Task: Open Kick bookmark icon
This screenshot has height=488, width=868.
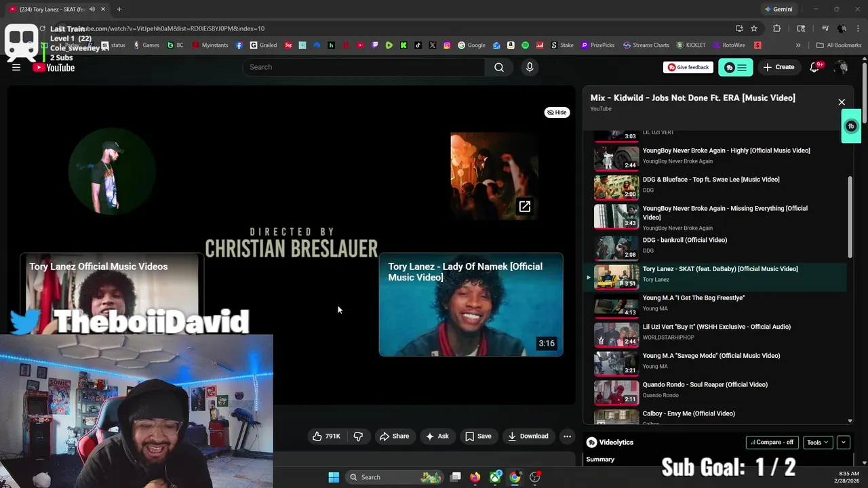Action: click(x=403, y=45)
